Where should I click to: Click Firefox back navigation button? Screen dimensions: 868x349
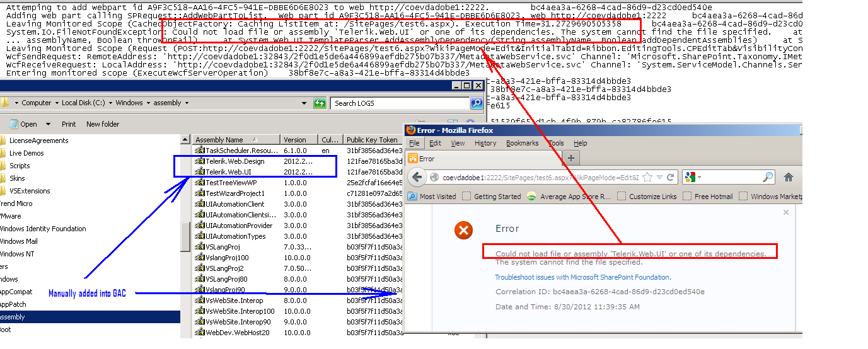(416, 178)
